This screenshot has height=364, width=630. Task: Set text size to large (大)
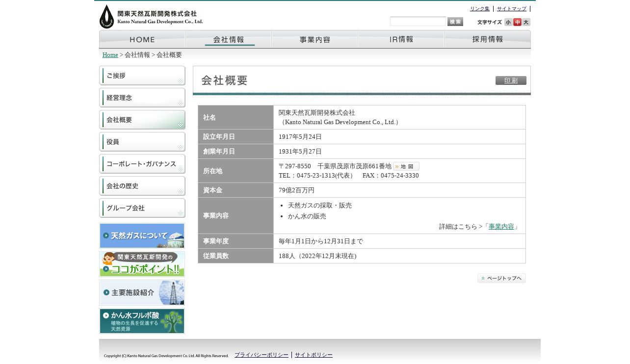tap(526, 22)
